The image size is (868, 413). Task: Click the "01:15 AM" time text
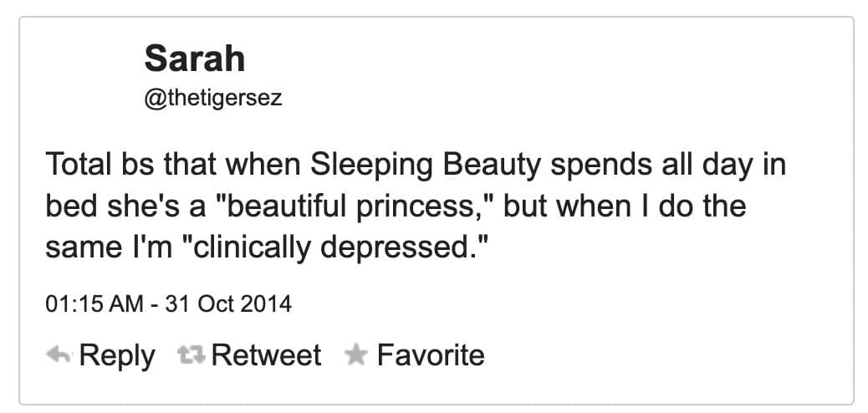pos(94,303)
